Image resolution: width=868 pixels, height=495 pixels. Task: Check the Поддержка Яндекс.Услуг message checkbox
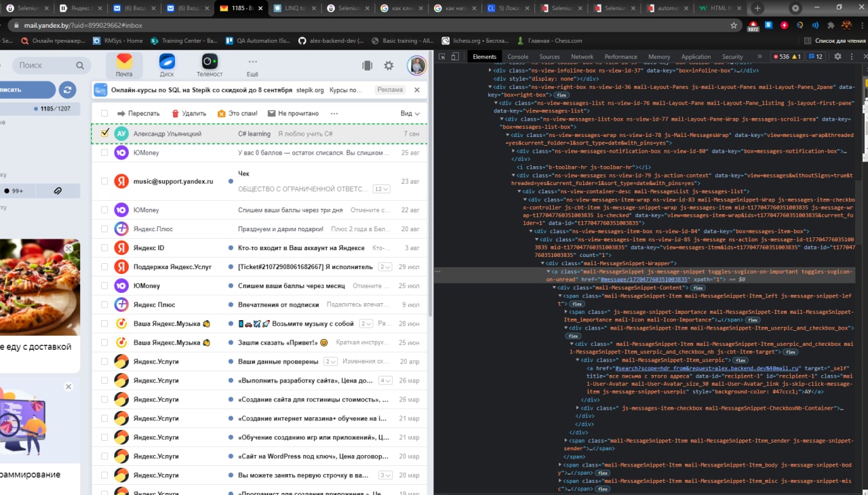point(104,266)
